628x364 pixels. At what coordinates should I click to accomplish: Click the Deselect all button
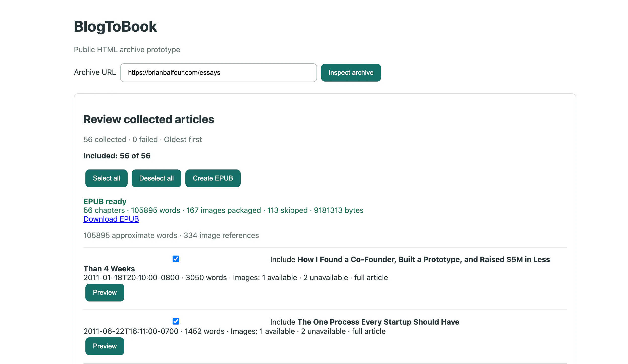[x=156, y=178]
